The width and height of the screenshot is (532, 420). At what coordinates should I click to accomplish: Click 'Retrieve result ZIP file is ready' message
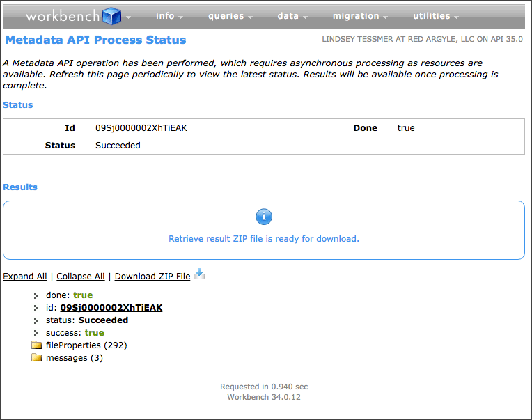[264, 239]
